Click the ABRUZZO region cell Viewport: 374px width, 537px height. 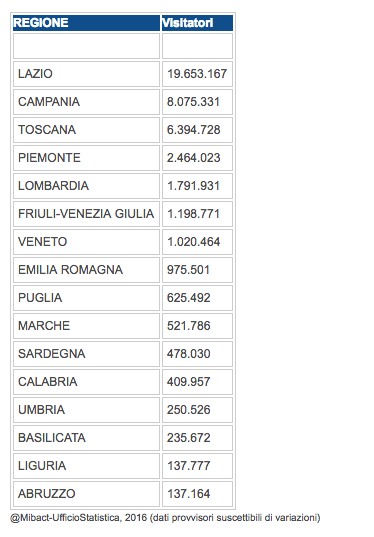[x=86, y=494]
